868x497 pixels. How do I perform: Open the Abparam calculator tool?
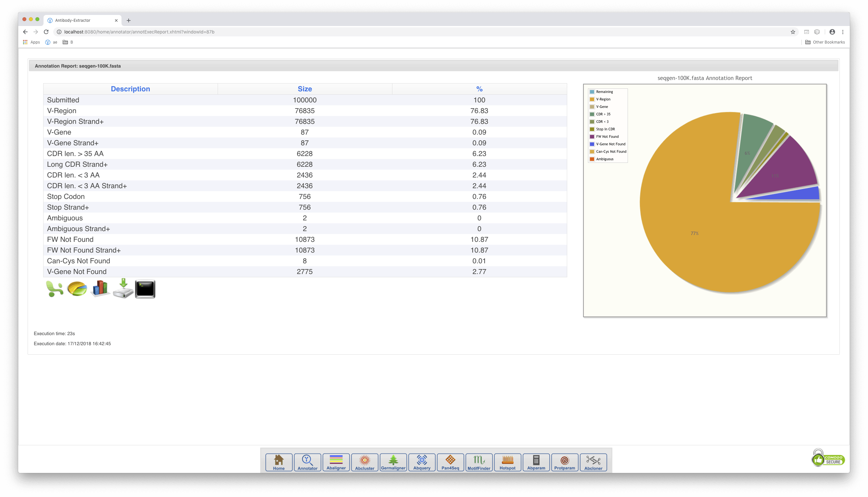pyautogui.click(x=536, y=462)
